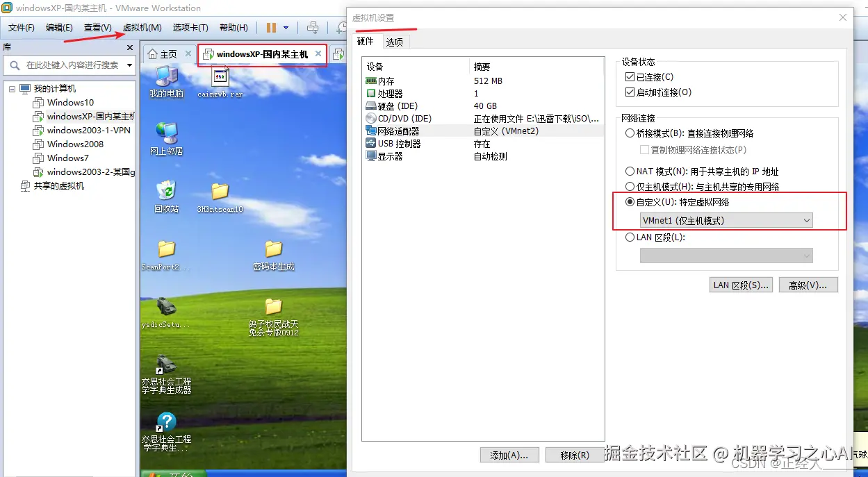The width and height of the screenshot is (868, 477).
Task: Toggle the 启动时连接(O) checkbox
Action: pos(630,92)
